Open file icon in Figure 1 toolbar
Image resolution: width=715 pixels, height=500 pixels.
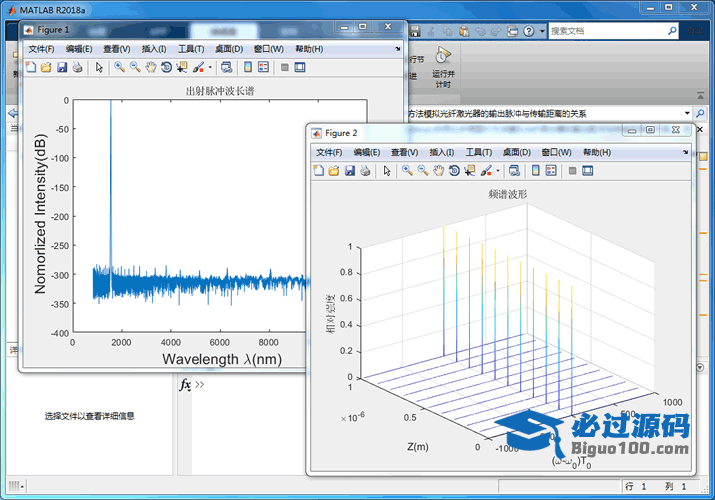click(x=46, y=67)
